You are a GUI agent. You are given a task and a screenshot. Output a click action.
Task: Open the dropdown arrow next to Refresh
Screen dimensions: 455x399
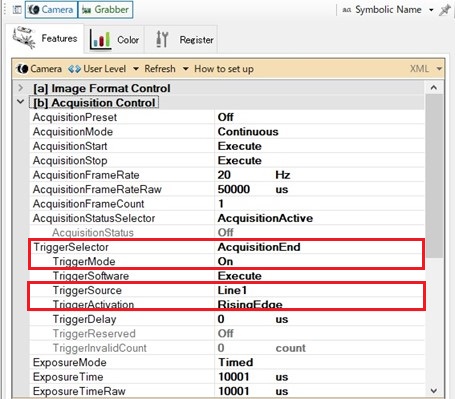(x=186, y=69)
